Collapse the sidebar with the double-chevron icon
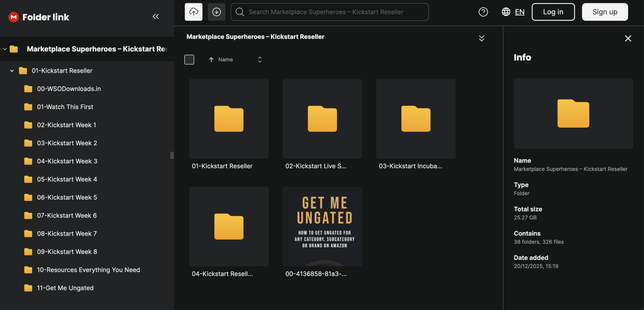The height and width of the screenshot is (310, 644). (x=156, y=16)
